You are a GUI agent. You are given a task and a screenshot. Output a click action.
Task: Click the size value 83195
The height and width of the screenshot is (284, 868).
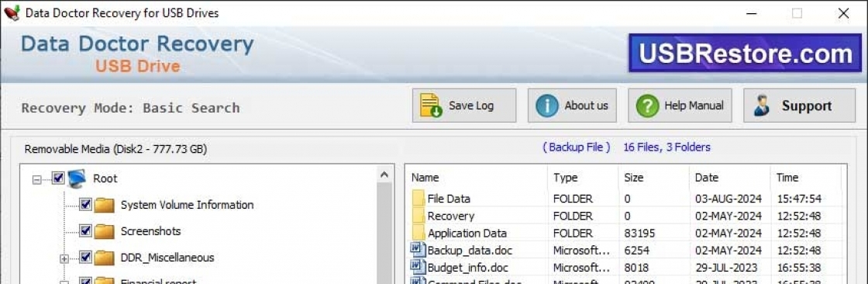pyautogui.click(x=639, y=233)
